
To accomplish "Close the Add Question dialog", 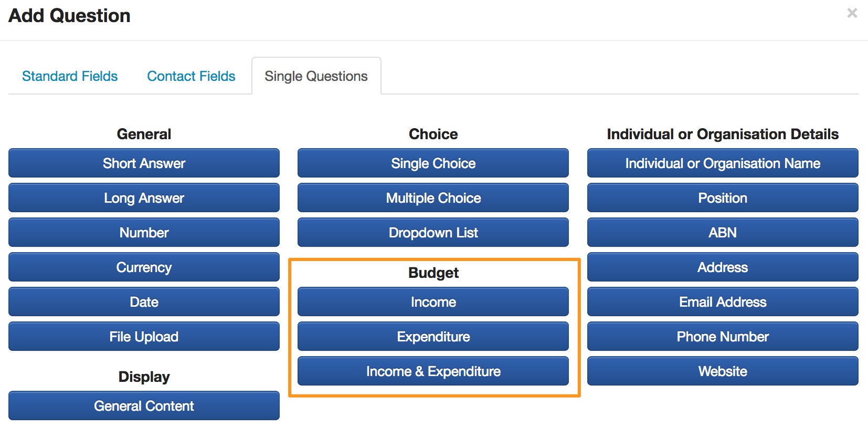I will (852, 13).
